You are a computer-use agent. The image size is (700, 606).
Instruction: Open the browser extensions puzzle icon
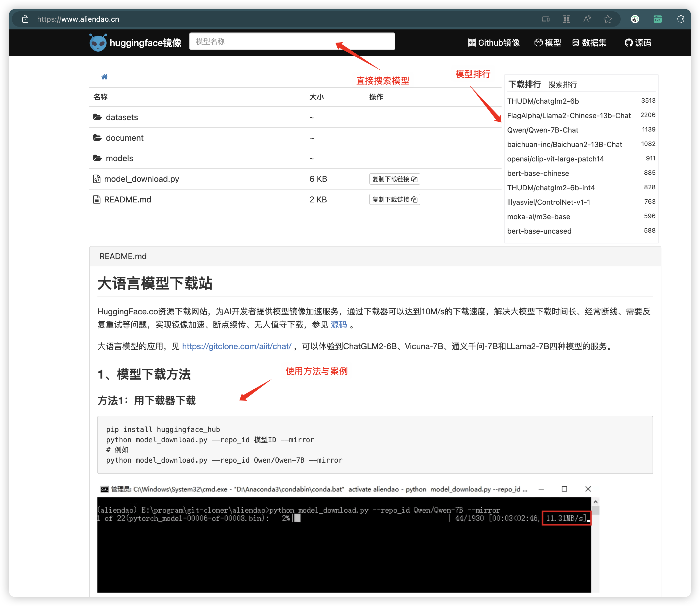680,19
